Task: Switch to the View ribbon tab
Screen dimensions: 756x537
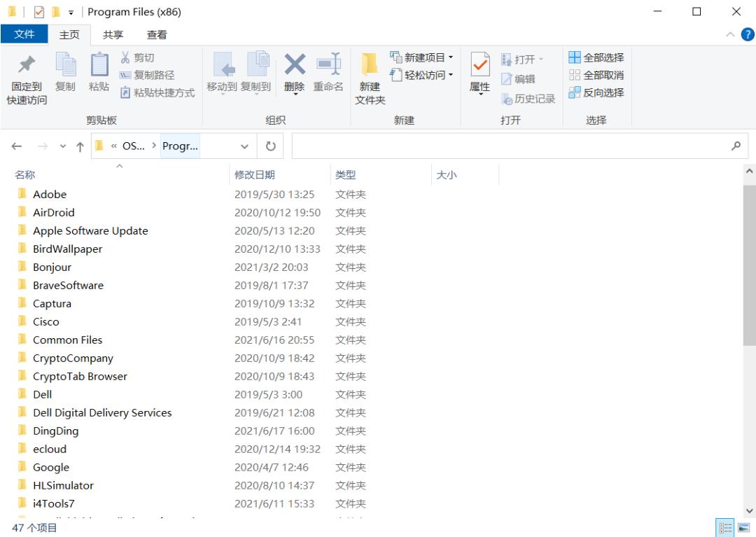Action: 157,34
